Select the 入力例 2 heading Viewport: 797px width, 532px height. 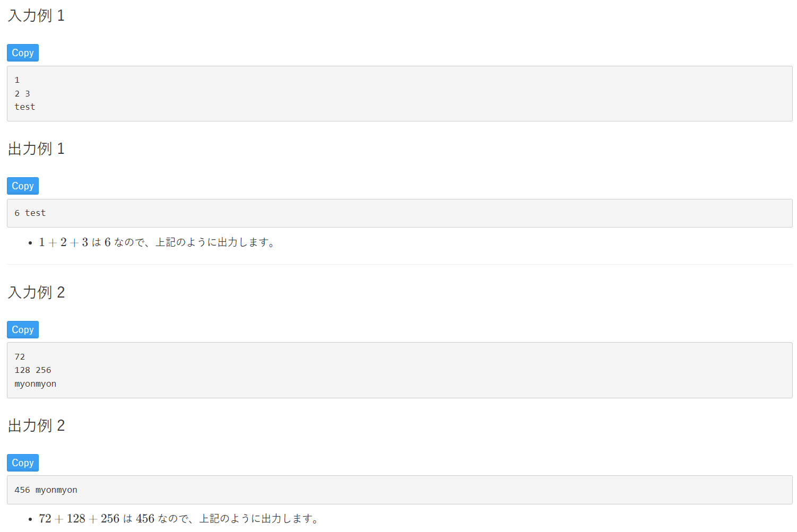36,292
